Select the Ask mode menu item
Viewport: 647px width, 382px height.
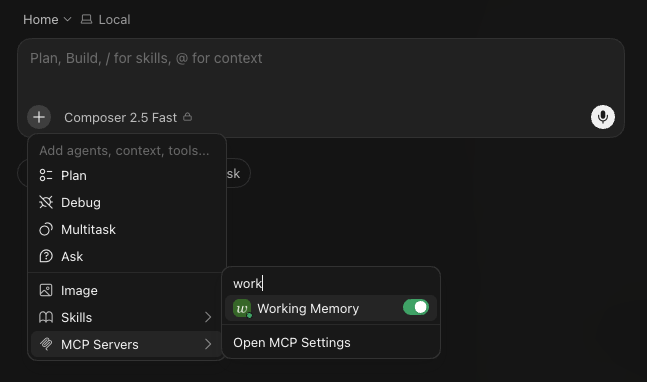click(x=127, y=256)
